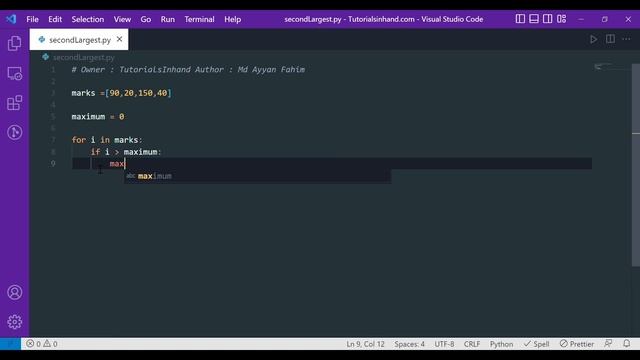Click the editor vertical scrollbar
The image size is (640, 360).
(636, 165)
